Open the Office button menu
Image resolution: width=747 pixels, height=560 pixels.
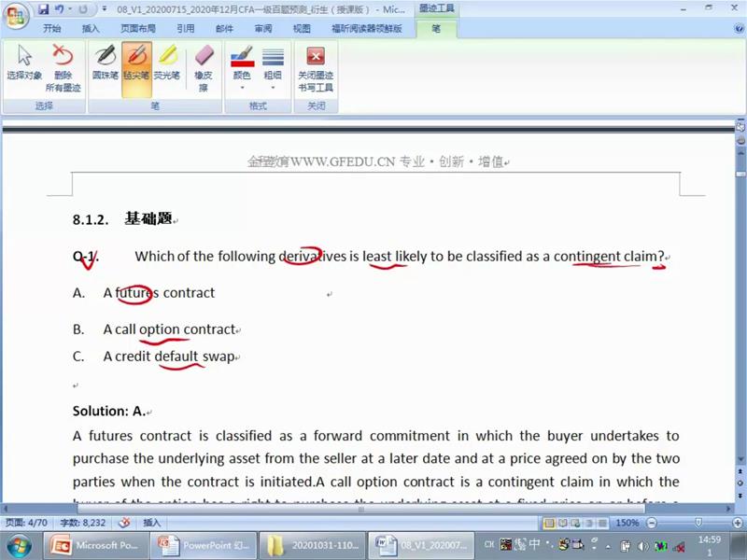(16, 16)
